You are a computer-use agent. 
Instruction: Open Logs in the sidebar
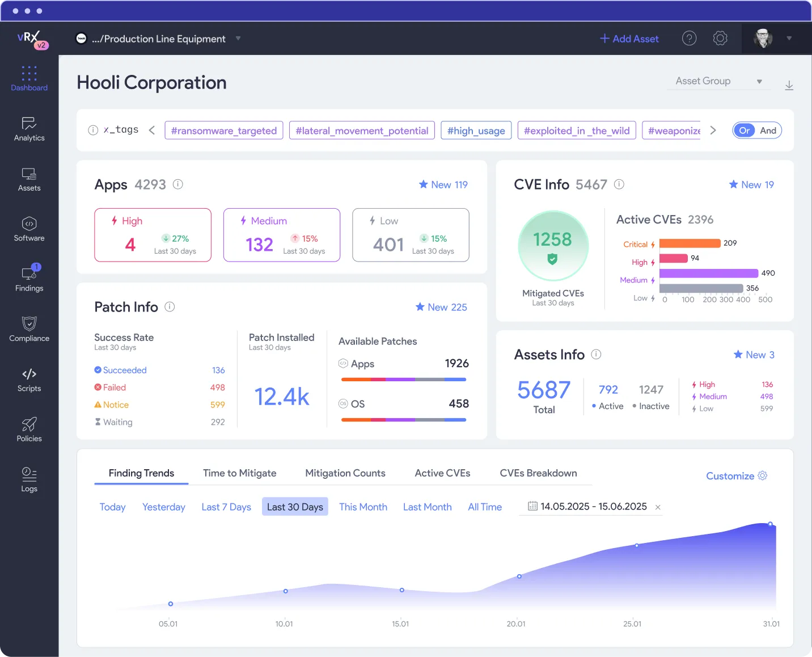pyautogui.click(x=29, y=479)
